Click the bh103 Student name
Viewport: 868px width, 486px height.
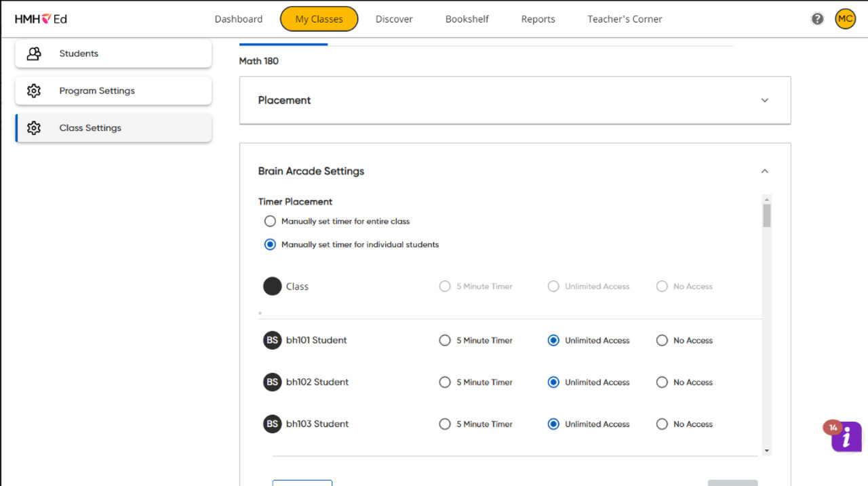coord(317,424)
